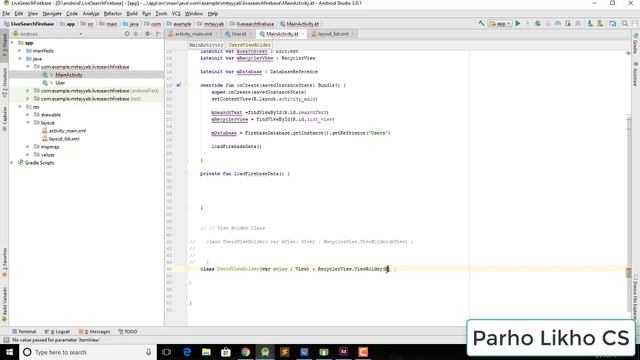Open Windows Start menu
This screenshot has width=640, height=360.
coord(9,352)
